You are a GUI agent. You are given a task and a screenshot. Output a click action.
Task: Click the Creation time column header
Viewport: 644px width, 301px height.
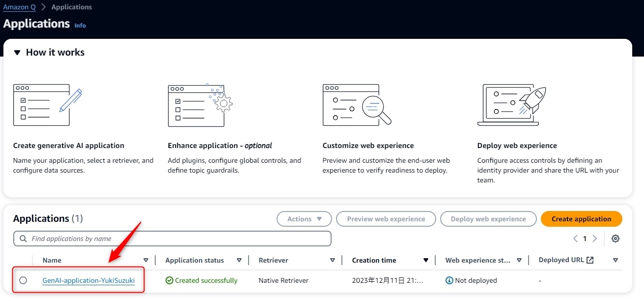[374, 260]
